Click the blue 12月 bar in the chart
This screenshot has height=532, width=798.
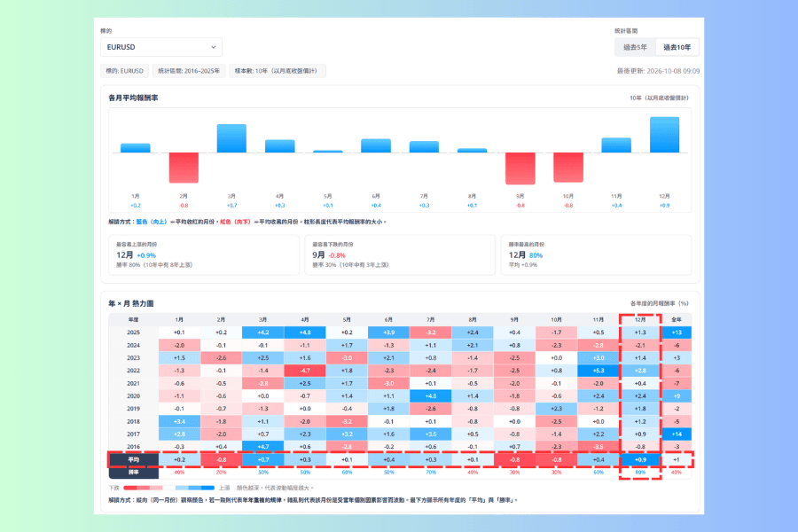(x=664, y=135)
